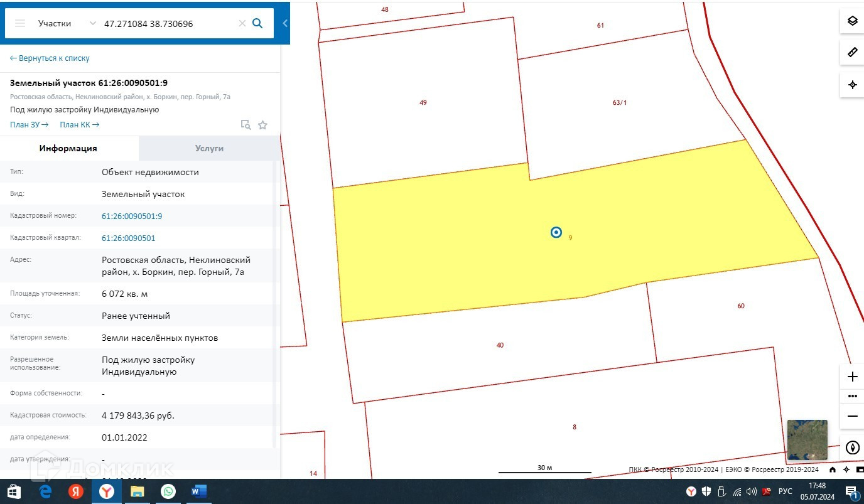Switch to the Услуги tab
The width and height of the screenshot is (864, 504).
click(x=209, y=148)
